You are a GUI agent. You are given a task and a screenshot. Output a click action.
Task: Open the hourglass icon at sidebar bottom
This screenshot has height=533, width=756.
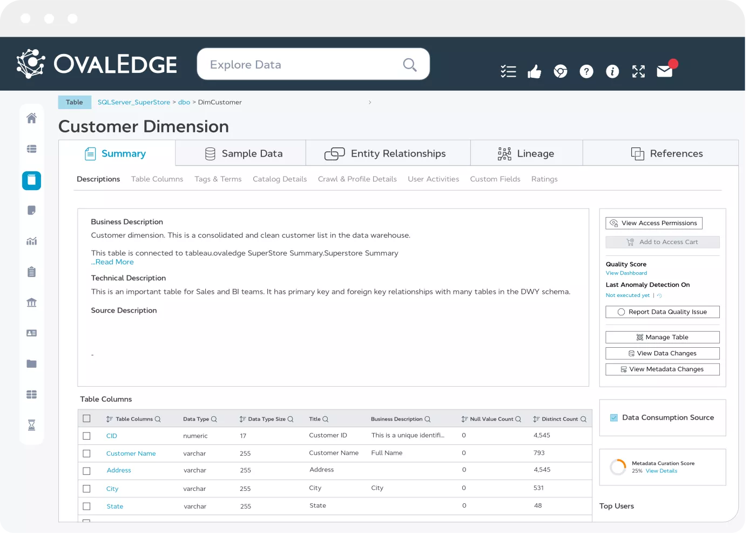coord(31,425)
